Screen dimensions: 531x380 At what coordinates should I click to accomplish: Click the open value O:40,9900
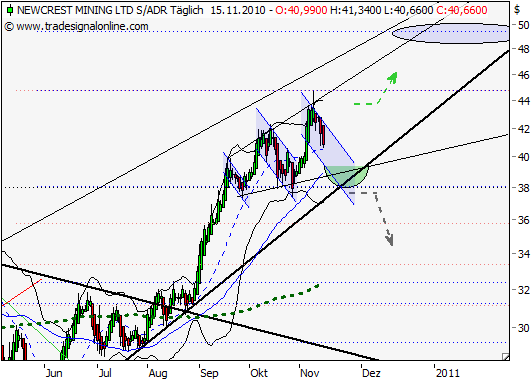point(301,10)
